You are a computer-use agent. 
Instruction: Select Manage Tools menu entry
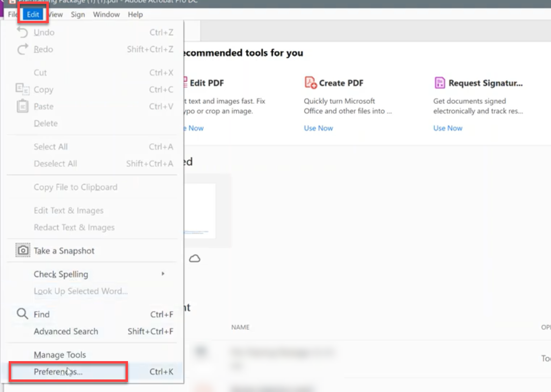(92, 355)
